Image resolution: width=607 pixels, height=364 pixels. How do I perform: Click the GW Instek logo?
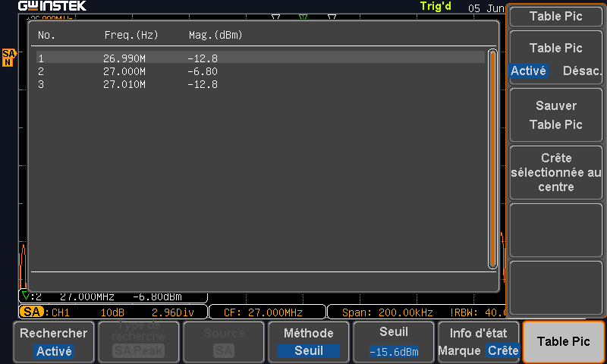(x=52, y=6)
